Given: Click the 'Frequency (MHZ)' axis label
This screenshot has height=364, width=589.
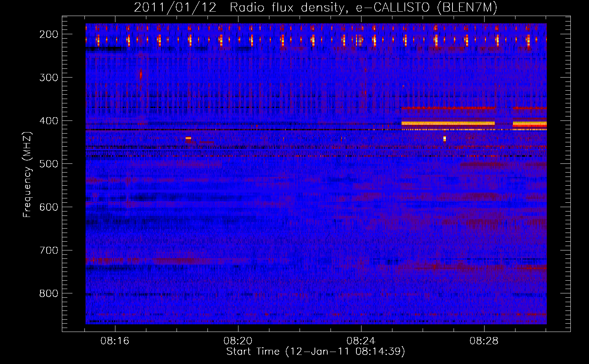Looking at the screenshot, I should (x=27, y=174).
